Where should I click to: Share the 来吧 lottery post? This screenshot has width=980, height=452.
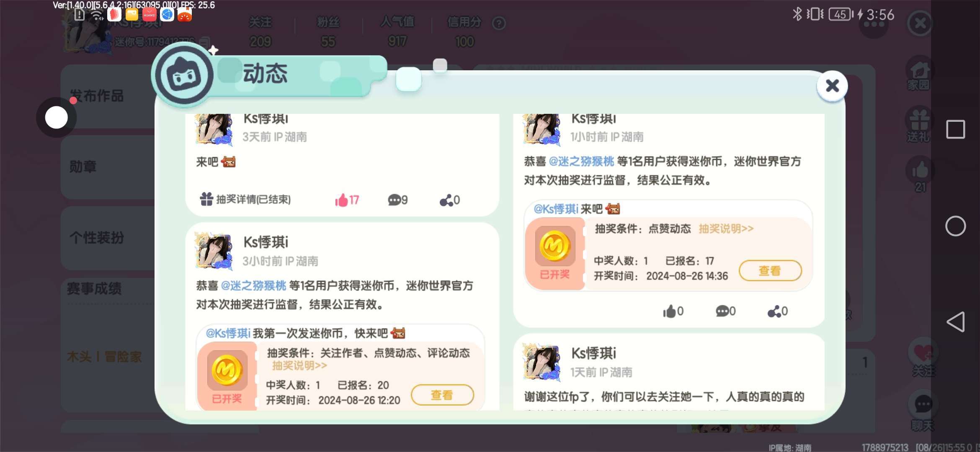click(x=450, y=200)
